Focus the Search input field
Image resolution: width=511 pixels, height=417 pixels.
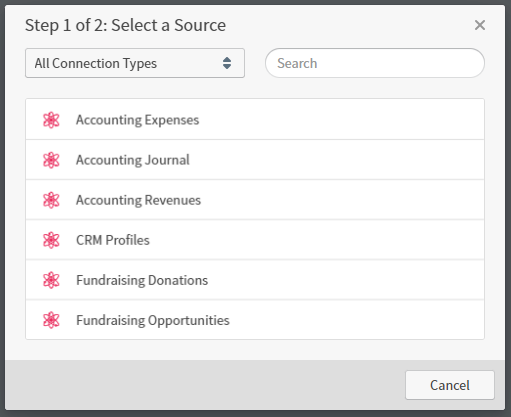coord(375,63)
